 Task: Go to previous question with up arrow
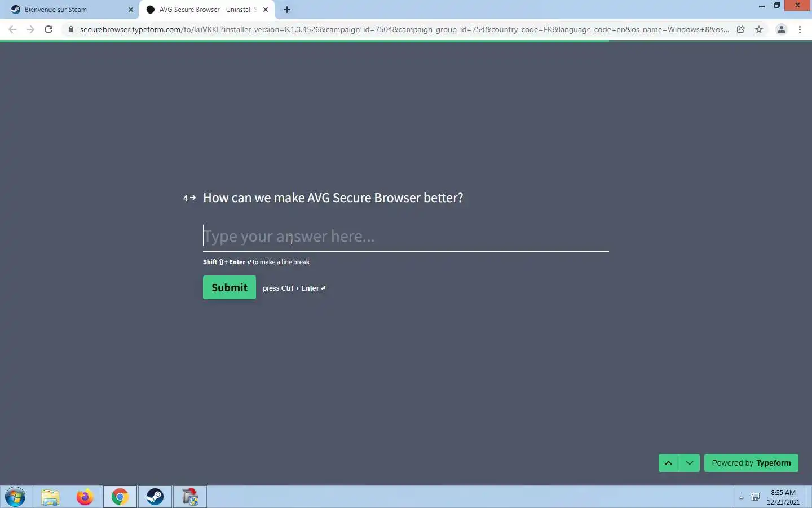[x=668, y=463]
